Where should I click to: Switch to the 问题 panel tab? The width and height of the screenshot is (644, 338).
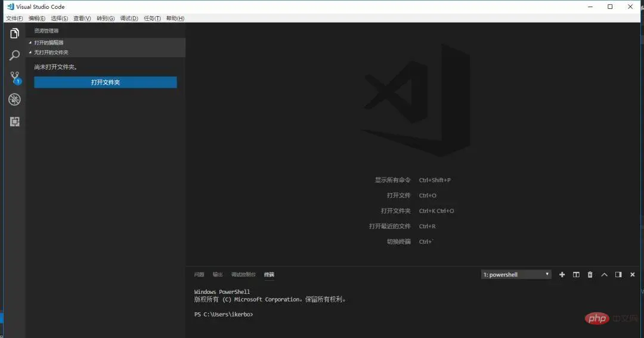tap(199, 275)
